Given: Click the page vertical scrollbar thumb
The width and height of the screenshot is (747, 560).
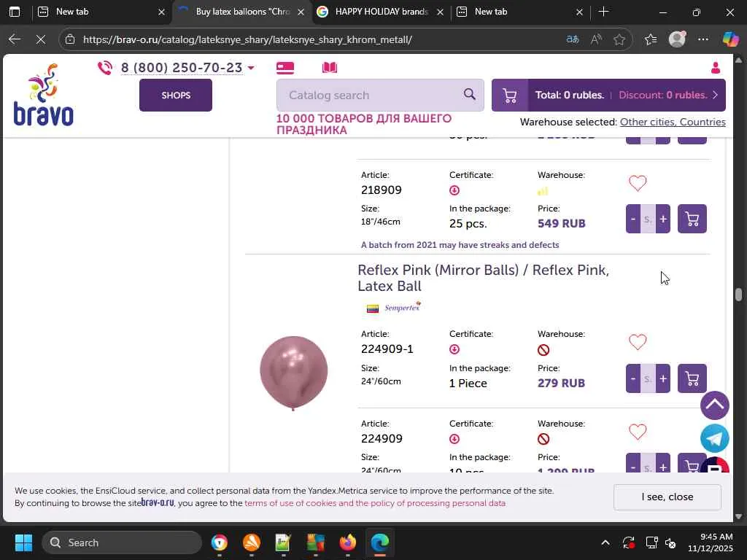Looking at the screenshot, I should [738, 295].
